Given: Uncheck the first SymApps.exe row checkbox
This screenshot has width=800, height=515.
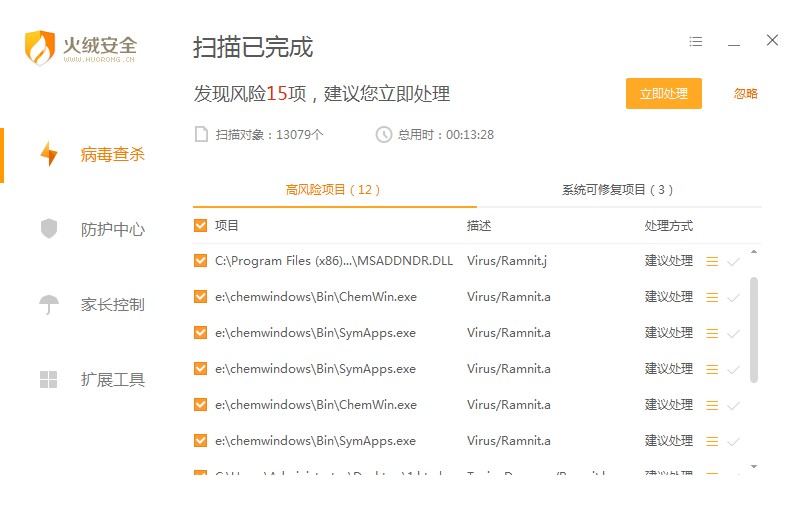Looking at the screenshot, I should tap(201, 332).
